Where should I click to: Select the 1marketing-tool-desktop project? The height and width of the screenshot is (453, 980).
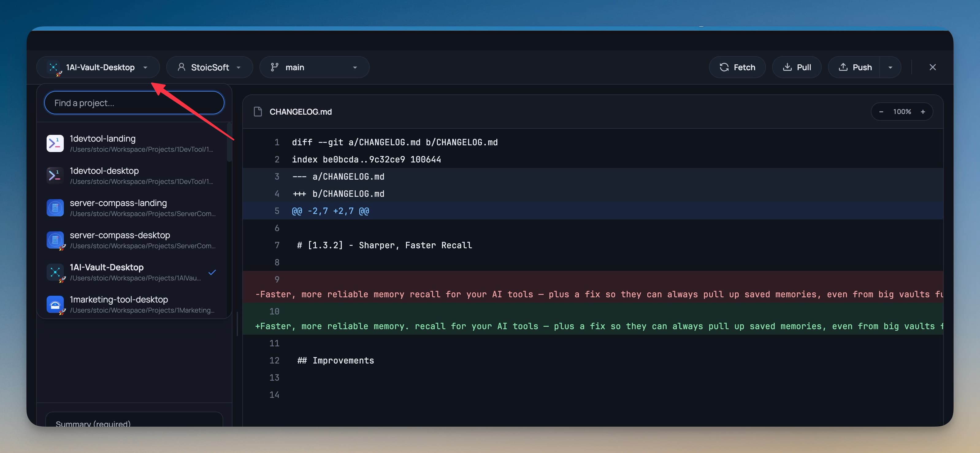(x=132, y=304)
